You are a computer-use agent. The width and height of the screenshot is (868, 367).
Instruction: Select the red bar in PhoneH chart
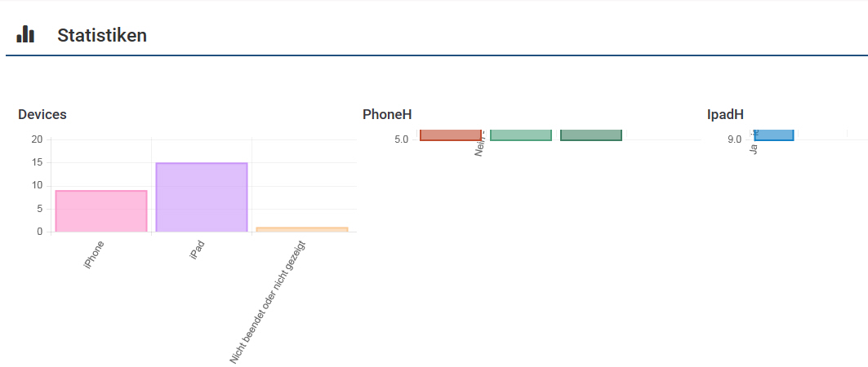pos(451,135)
